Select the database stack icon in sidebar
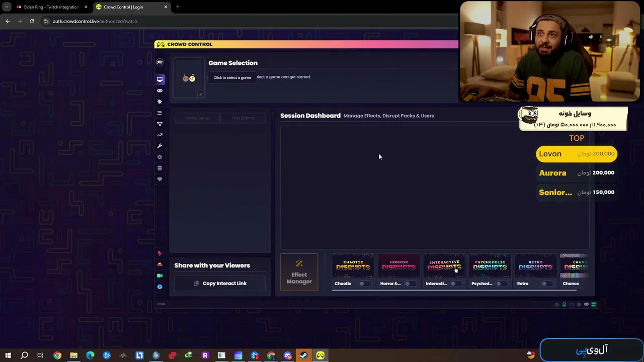This screenshot has height=362, width=644. [x=159, y=168]
